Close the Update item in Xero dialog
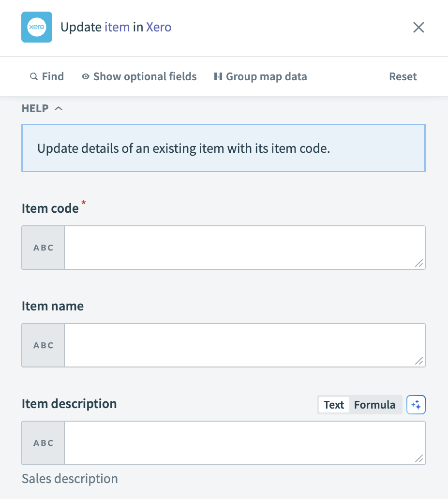The image size is (448, 499). pos(418,27)
